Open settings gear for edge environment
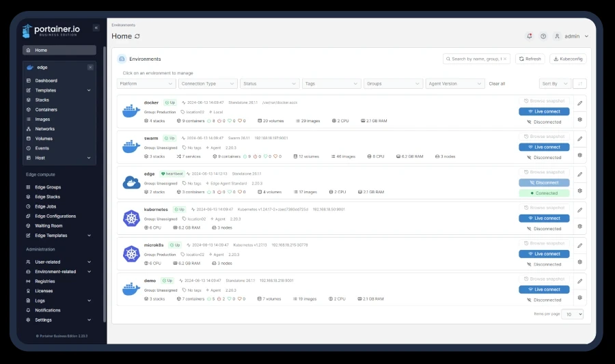The image size is (615, 364). [579, 191]
